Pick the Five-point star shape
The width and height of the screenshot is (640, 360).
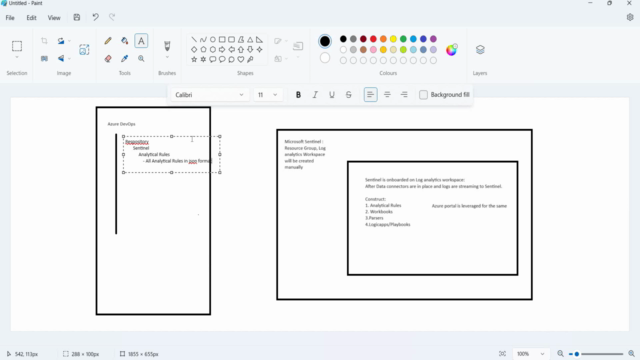click(x=194, y=59)
